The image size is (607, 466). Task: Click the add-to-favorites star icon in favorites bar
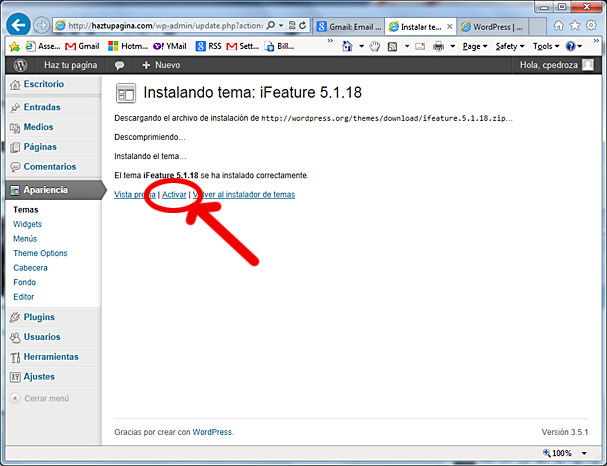[14, 46]
